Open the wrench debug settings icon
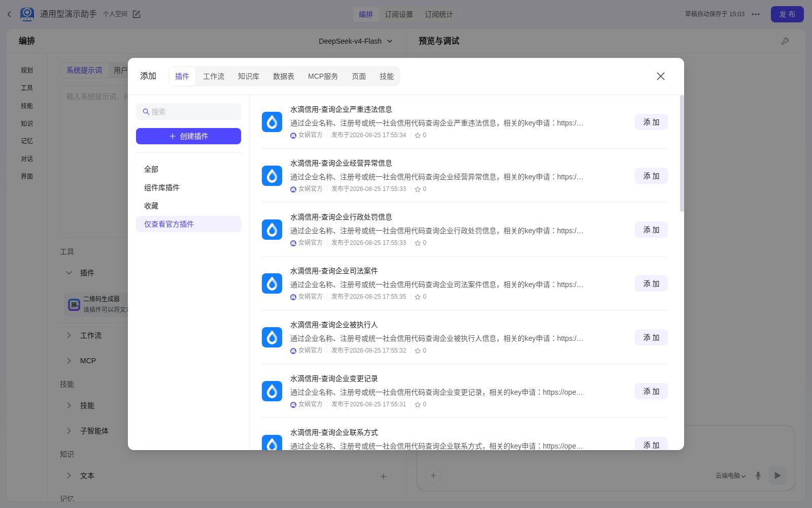Image resolution: width=812 pixels, height=508 pixels. pyautogui.click(x=785, y=41)
